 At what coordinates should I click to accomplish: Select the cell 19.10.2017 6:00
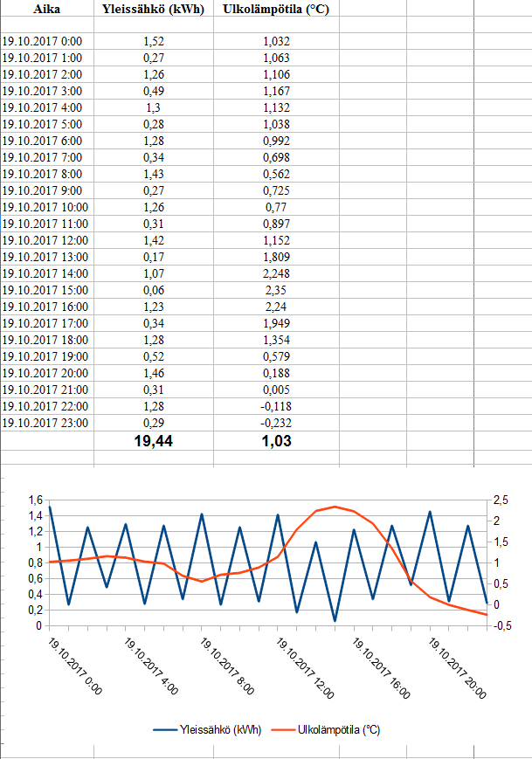click(47, 141)
